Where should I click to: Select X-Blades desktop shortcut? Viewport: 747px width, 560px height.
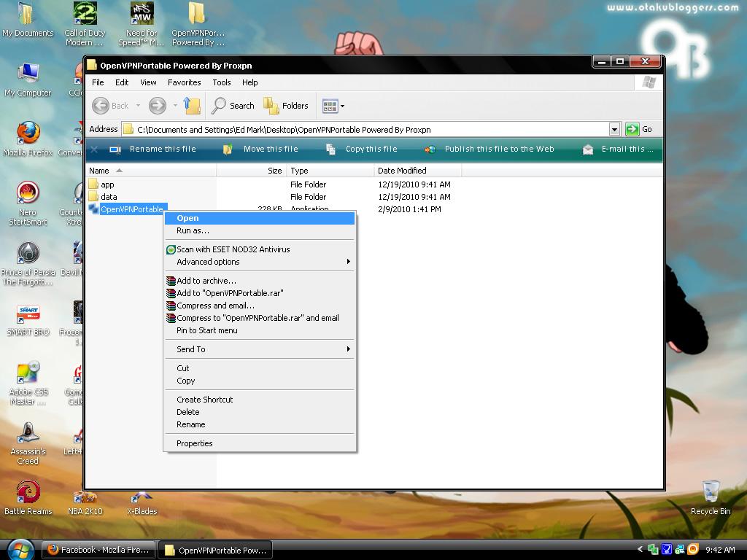142,504
